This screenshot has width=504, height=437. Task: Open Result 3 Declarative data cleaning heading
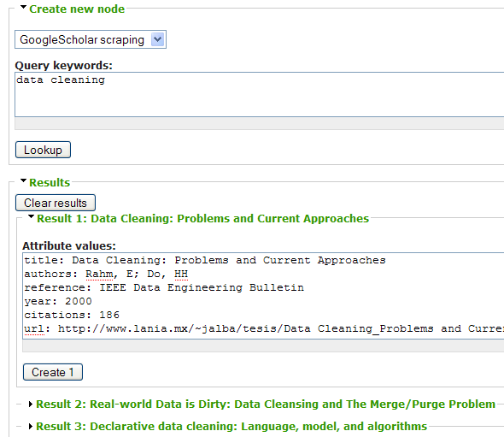pyautogui.click(x=231, y=427)
